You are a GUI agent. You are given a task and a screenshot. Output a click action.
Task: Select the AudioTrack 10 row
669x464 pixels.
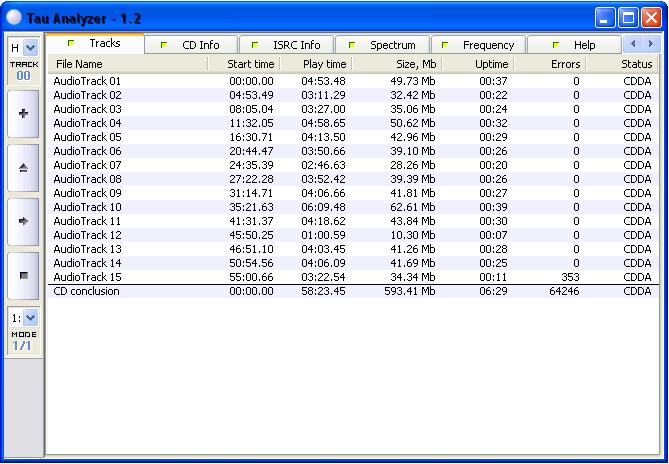coord(353,207)
